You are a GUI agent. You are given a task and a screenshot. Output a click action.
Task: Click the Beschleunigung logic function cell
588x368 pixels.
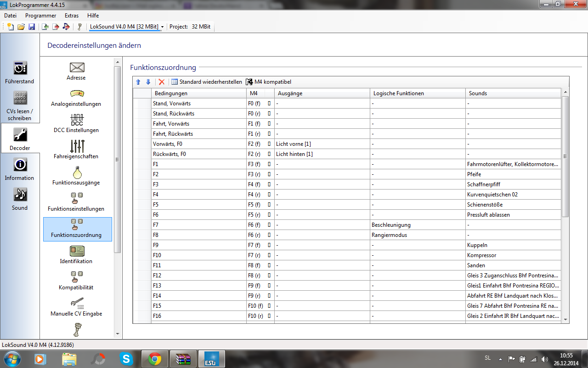(418, 225)
